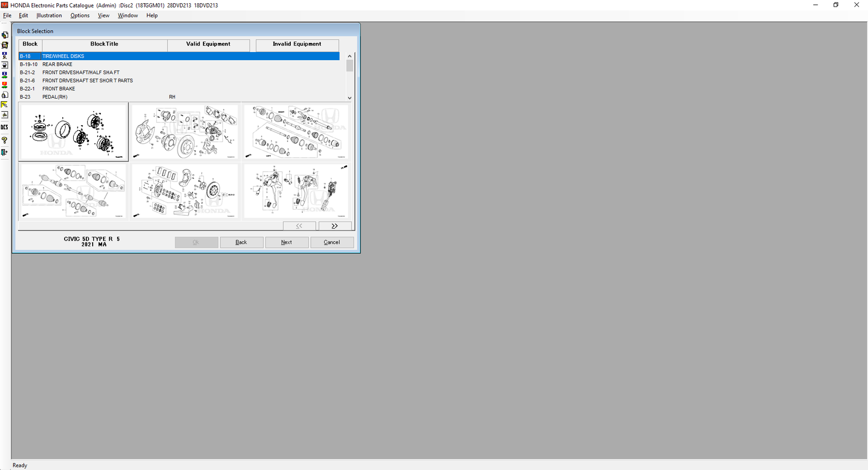This screenshot has height=470, width=868.
Task: Select B-21-6 FRONT DRIVESHAFT SET SHORT PARTS row
Action: (179, 81)
